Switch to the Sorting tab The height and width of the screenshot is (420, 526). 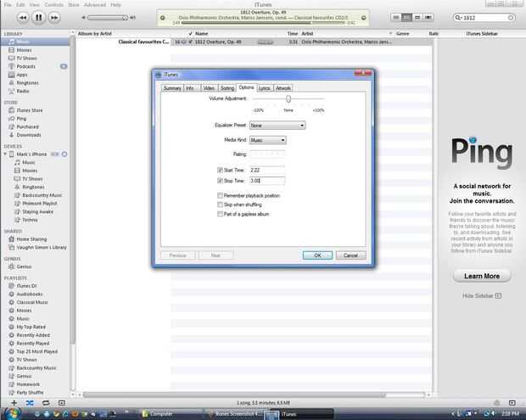click(x=227, y=88)
